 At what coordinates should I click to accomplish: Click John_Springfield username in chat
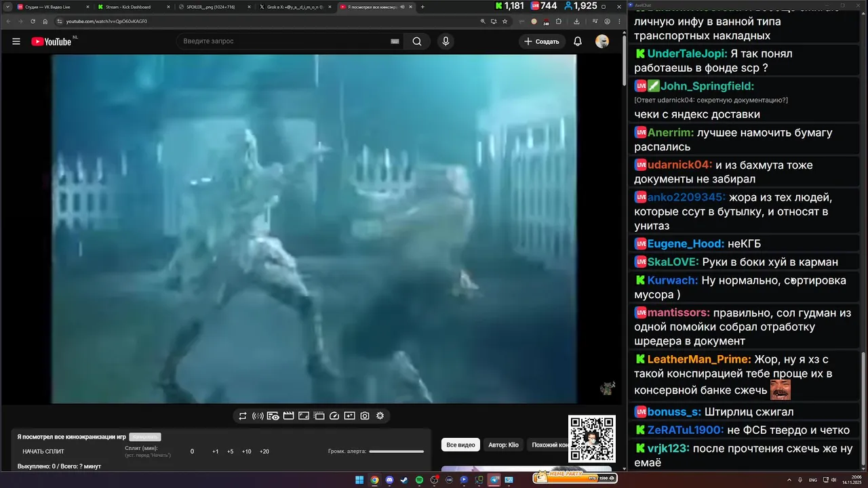[707, 86]
